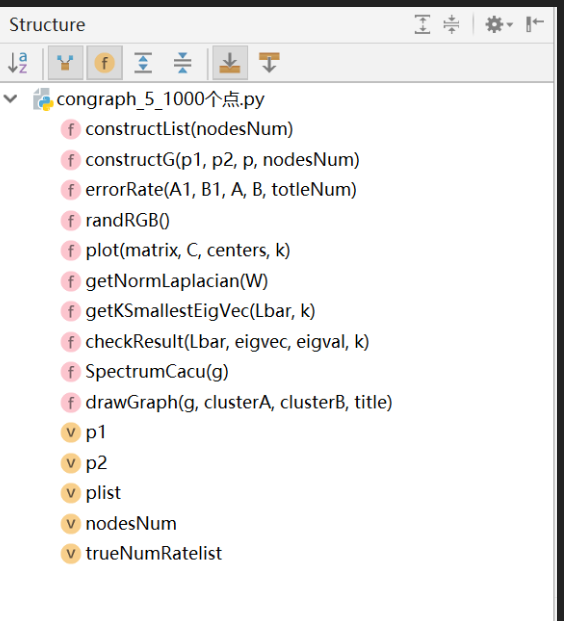Select the variable plist
Image resolution: width=564 pixels, height=621 pixels.
103,493
